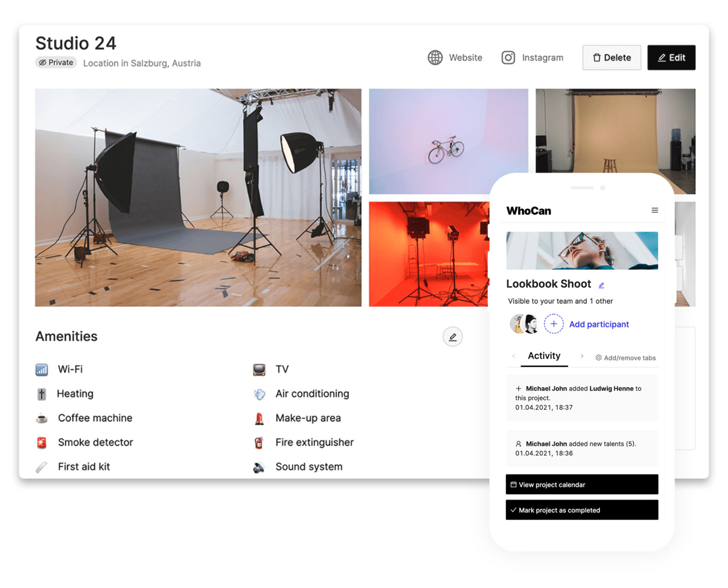Screen dimensions: 728x588
Task: Go to previous tab with left chevron
Action: [x=514, y=356]
